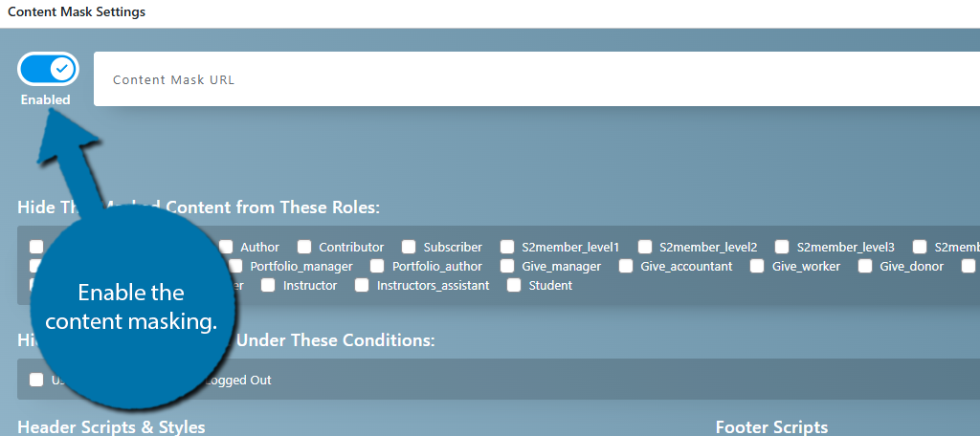Screen dimensions: 980x436
Task: Tick the Portfolio_manager checkbox
Action: (x=235, y=266)
